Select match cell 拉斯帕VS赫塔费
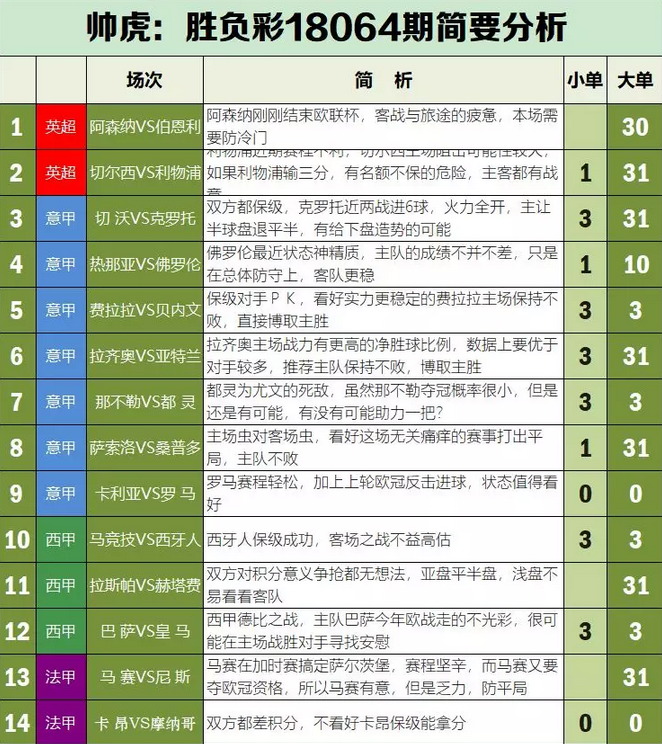Viewport: 662px width, 744px height. (x=145, y=586)
